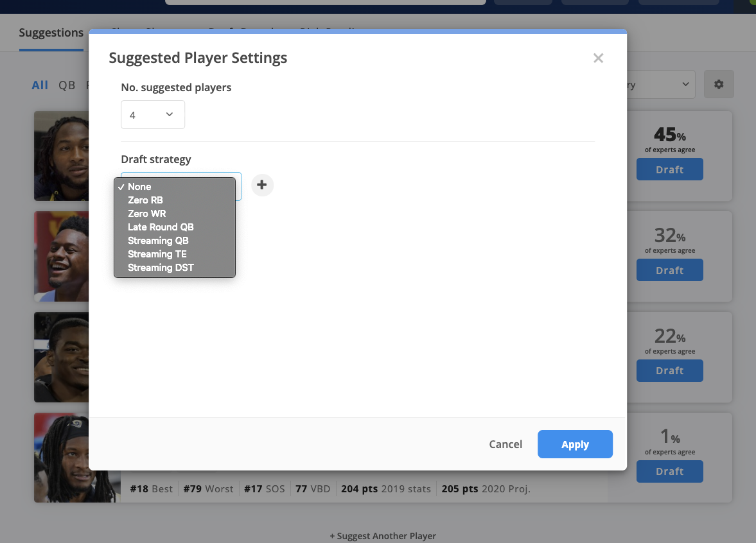Cancel the settings dialog
756x543 pixels.
click(505, 444)
